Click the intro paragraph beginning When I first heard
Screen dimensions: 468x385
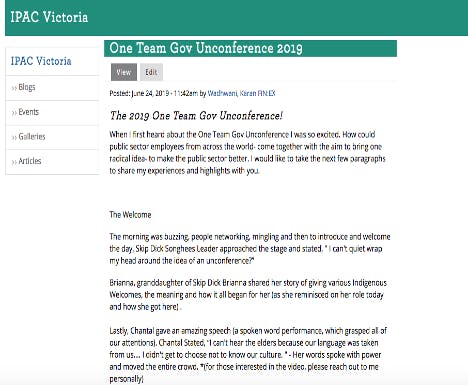[x=247, y=153]
